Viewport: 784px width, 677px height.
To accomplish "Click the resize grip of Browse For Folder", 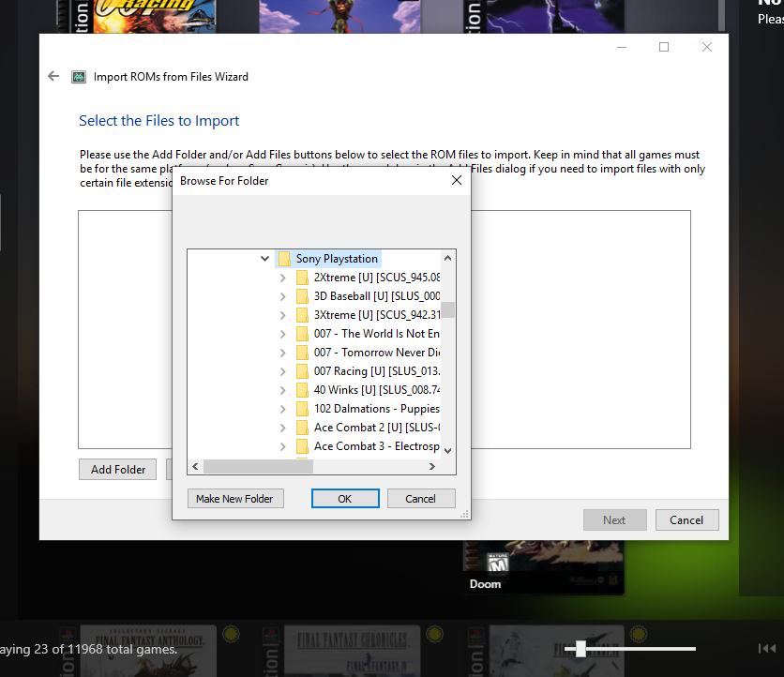I will pyautogui.click(x=464, y=514).
